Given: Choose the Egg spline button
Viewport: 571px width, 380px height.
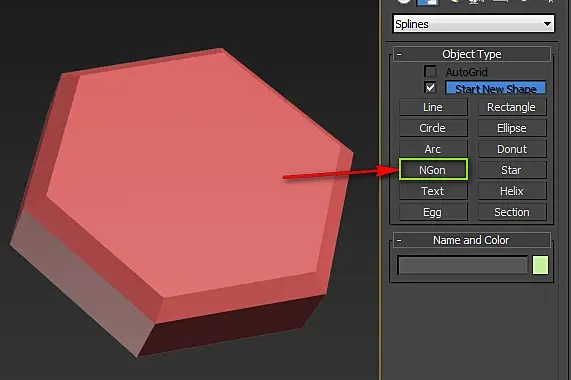Looking at the screenshot, I should click(433, 212).
